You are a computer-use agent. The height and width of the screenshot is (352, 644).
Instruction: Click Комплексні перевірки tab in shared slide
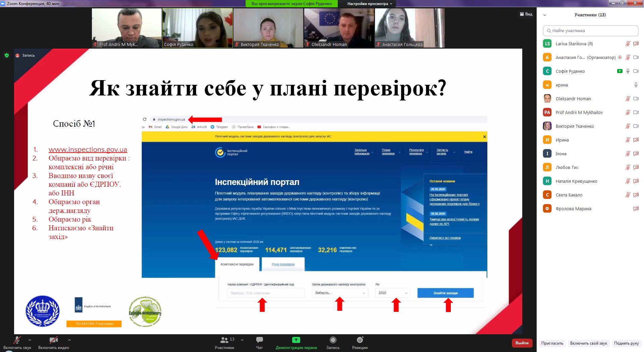pyautogui.click(x=237, y=264)
